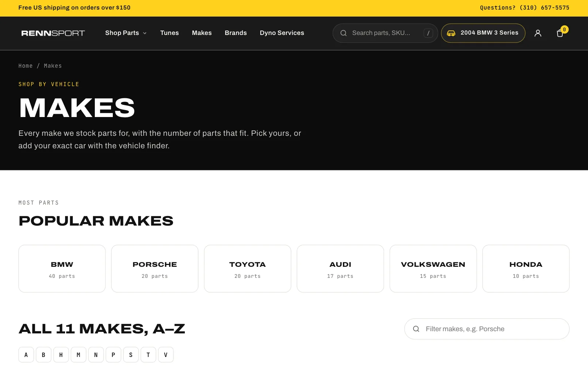The height and width of the screenshot is (368, 588).
Task: Click the search magnifier icon in header
Action: (x=344, y=33)
